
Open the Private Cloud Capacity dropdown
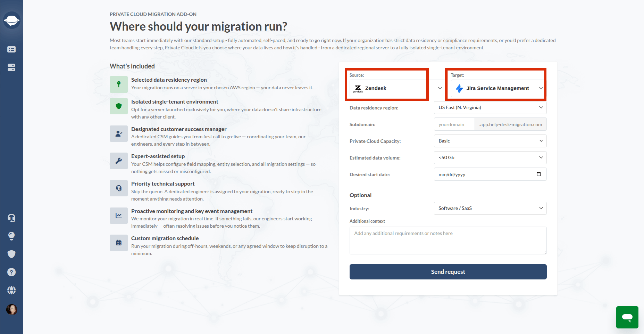click(490, 141)
